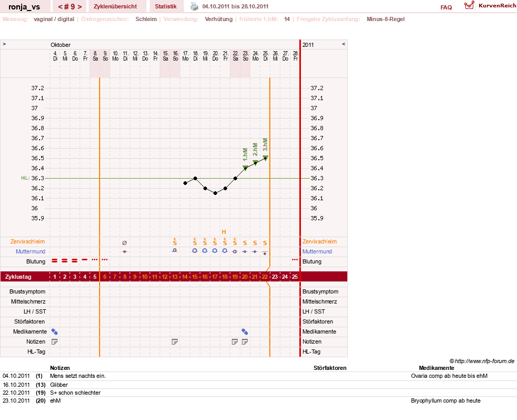The image size is (517, 420).
Task: Click the date header 17. Mo
Action: [186, 56]
